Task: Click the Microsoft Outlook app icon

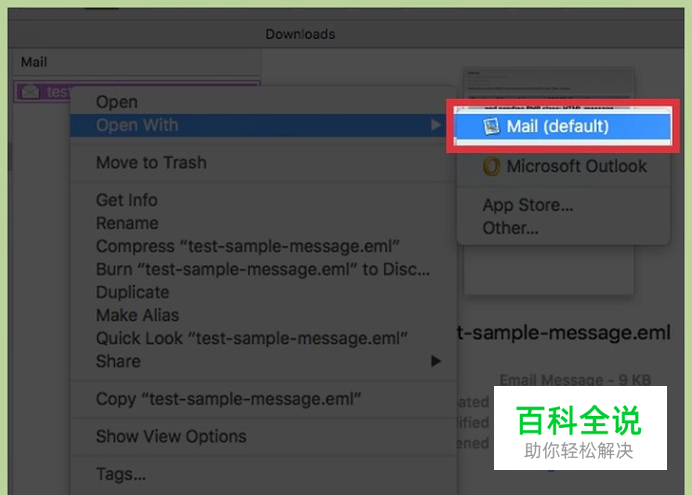Action: click(491, 167)
